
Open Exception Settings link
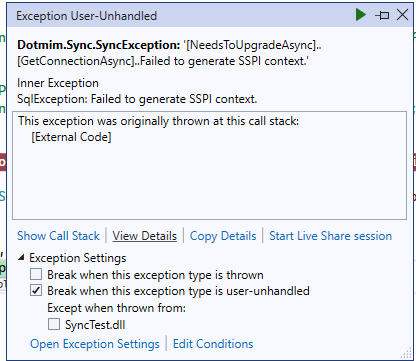95,344
